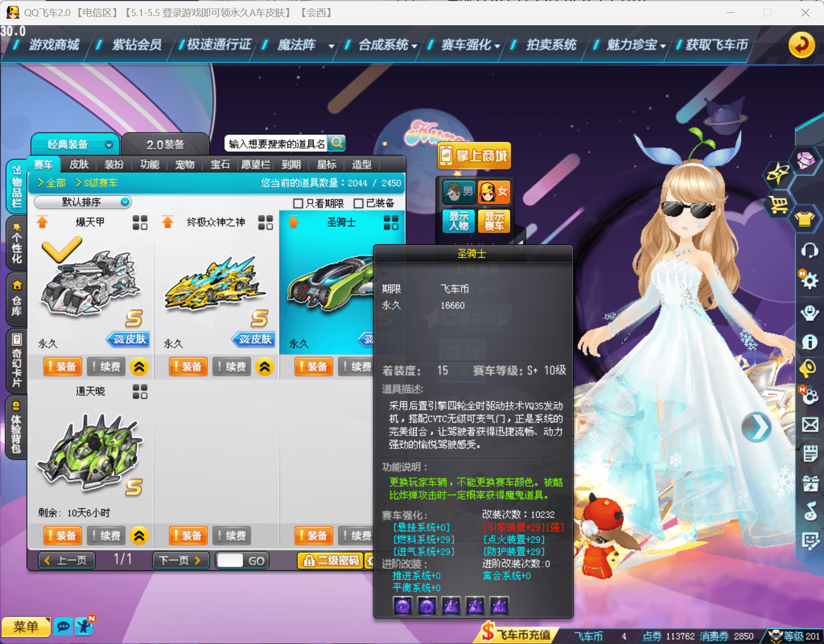Click 换皮肤 button on 爆天甲
Viewport: 824px width, 644px height.
[x=129, y=339]
